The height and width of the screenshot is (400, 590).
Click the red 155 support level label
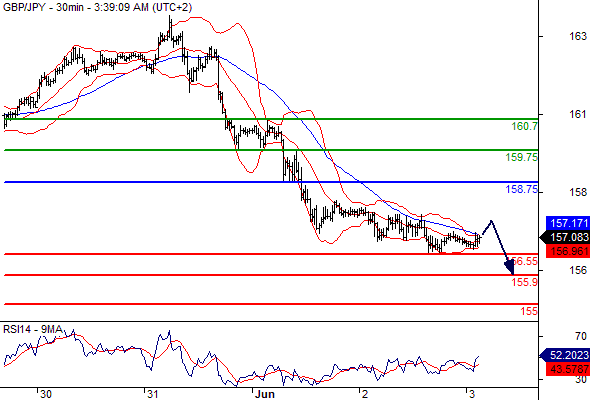pos(529,311)
